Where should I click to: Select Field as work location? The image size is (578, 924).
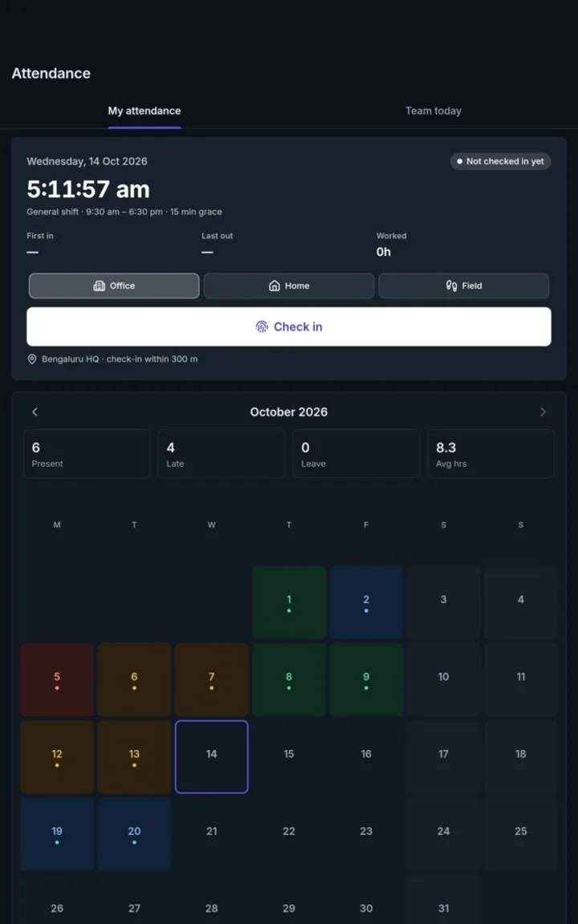[x=463, y=286]
